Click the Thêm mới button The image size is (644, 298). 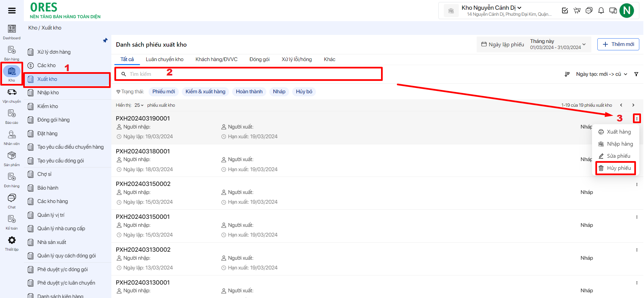(x=618, y=44)
